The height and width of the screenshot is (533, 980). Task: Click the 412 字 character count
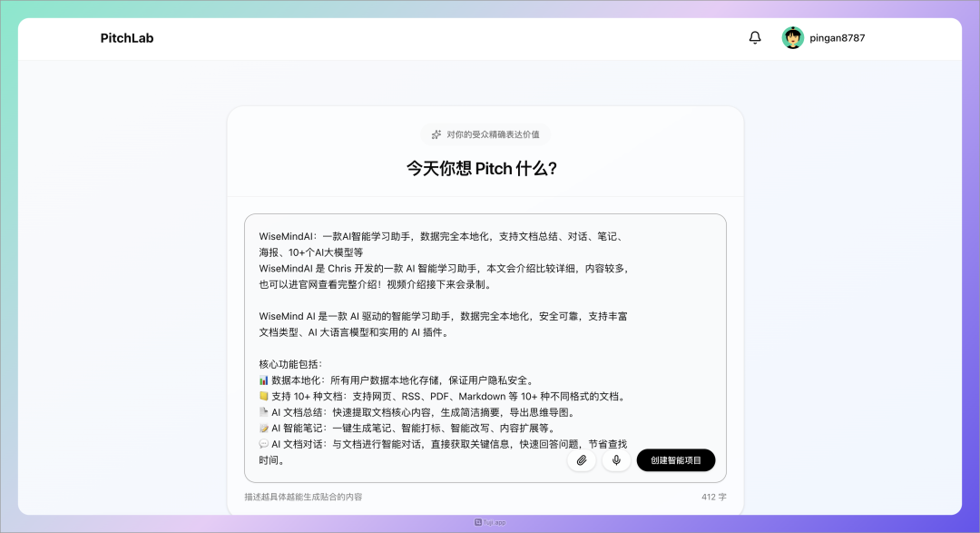(714, 497)
